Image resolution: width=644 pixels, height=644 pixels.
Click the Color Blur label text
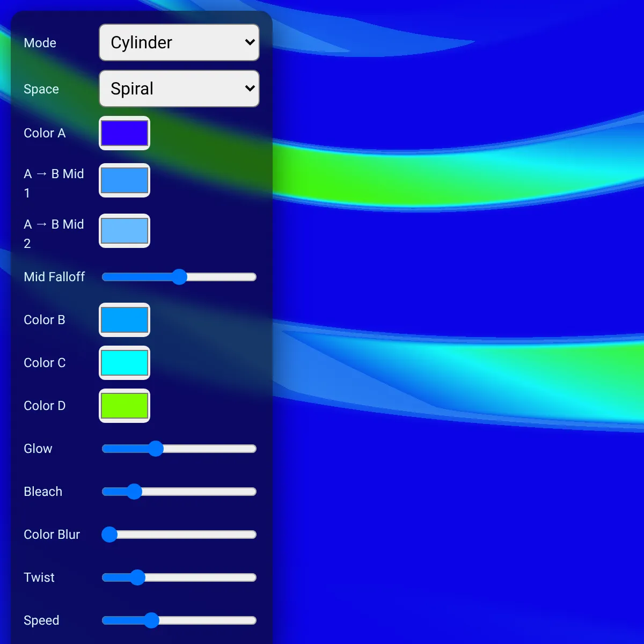pyautogui.click(x=52, y=535)
